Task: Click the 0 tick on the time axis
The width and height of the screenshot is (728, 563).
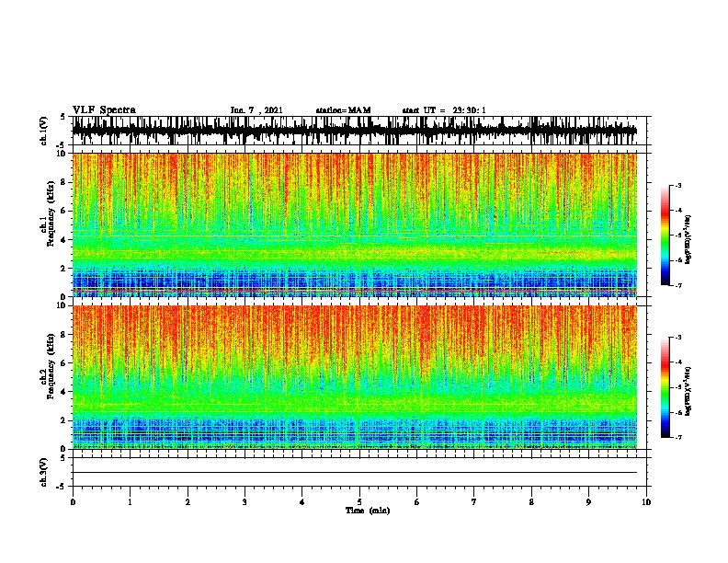Action: 73,502
